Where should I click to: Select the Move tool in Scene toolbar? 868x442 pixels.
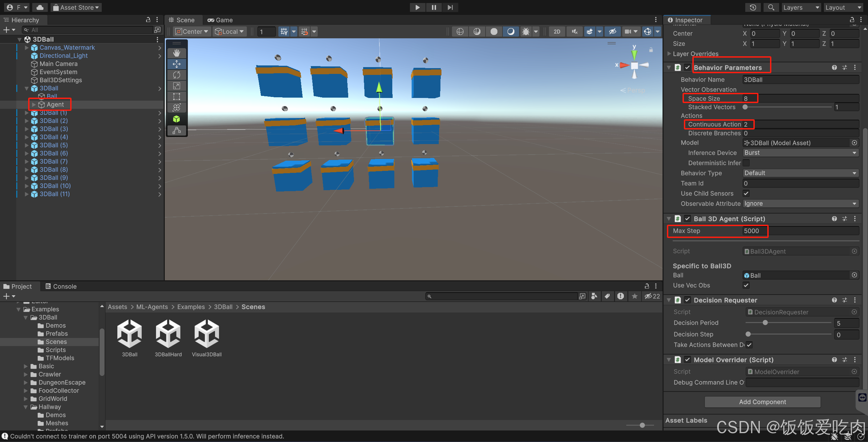click(177, 64)
